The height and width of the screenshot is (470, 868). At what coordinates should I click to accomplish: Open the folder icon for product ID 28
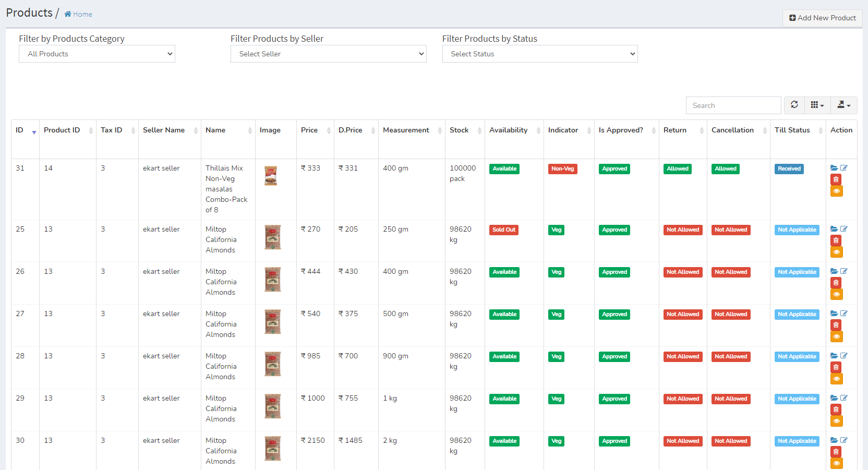pyautogui.click(x=834, y=356)
